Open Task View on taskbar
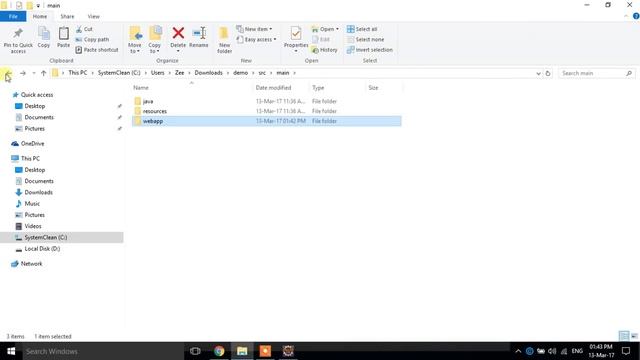Viewport: 640px width, 360px height. coord(195,351)
